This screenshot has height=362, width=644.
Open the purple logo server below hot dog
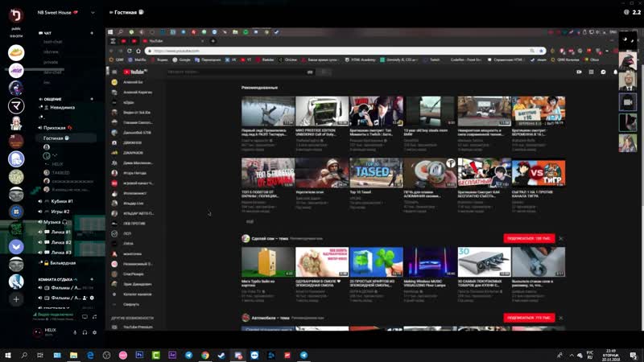[16, 71]
